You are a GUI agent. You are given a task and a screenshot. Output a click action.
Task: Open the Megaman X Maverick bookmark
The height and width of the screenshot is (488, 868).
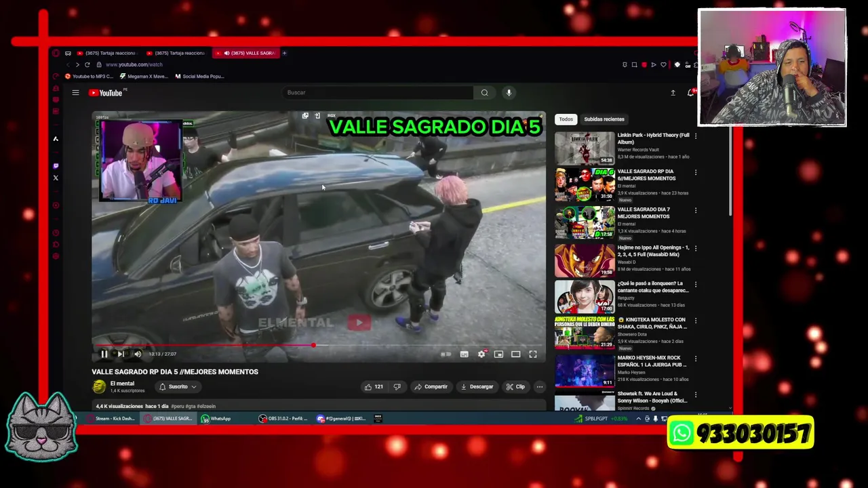click(143, 77)
